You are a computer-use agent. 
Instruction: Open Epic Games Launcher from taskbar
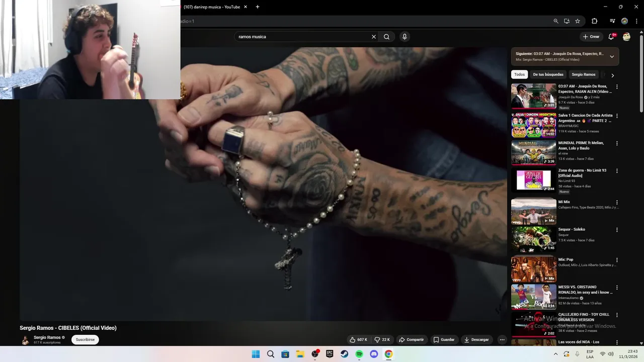[x=330, y=354]
